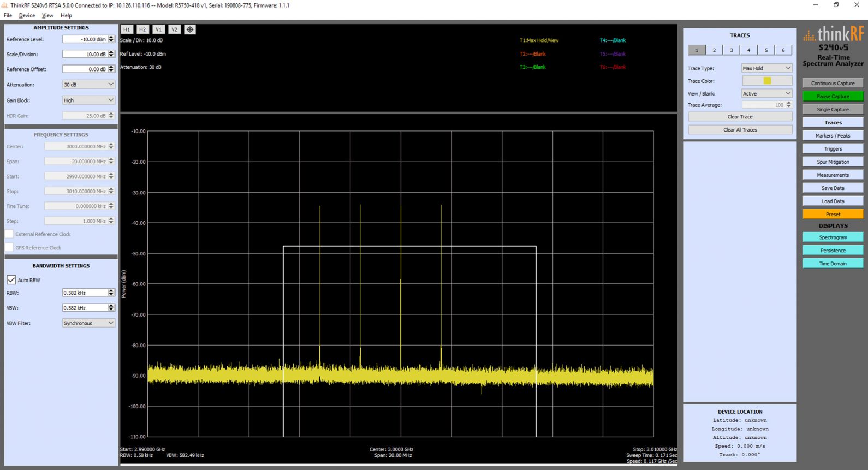
Task: Open the File menu
Action: click(x=8, y=15)
